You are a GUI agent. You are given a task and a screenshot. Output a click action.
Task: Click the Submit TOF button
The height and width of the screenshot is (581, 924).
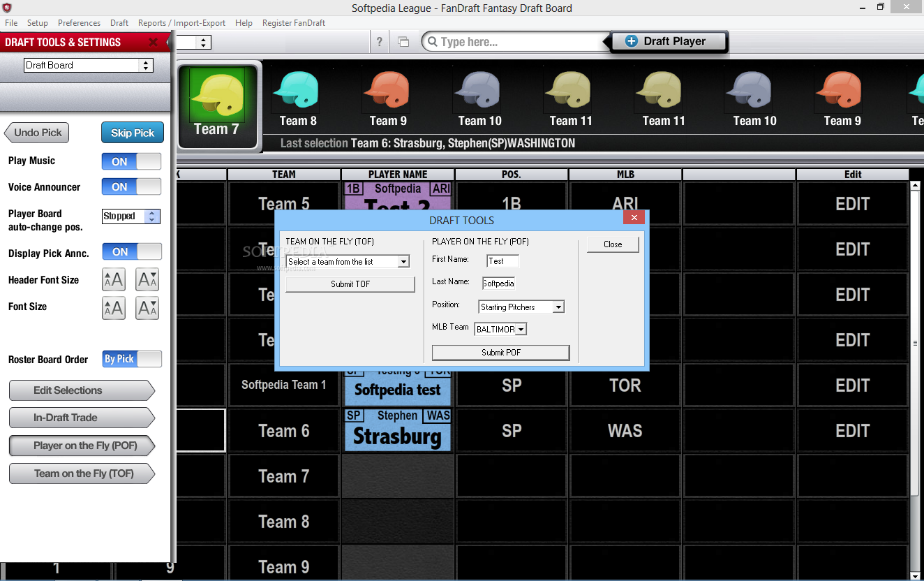[350, 284]
